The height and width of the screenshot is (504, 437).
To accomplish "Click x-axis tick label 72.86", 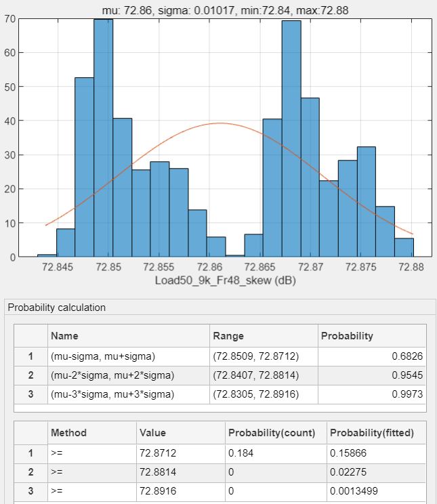I will (x=209, y=267).
